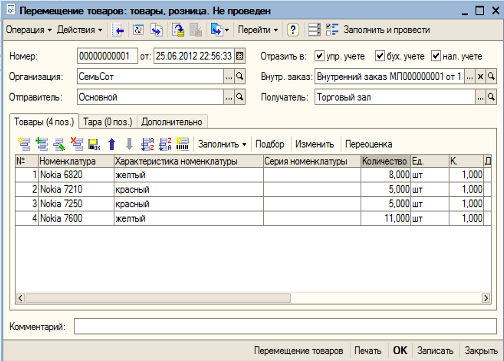Delete the current row with red X icon
This screenshot has height=361, width=504.
pos(77,144)
